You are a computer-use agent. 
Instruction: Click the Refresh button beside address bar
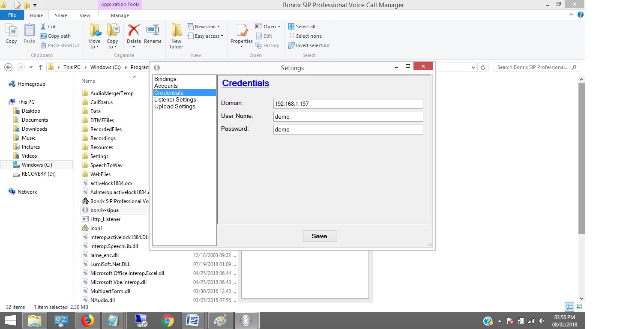483,67
